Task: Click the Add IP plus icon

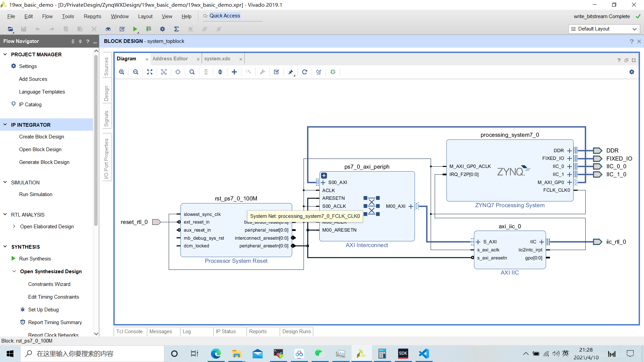Action: 234,72
